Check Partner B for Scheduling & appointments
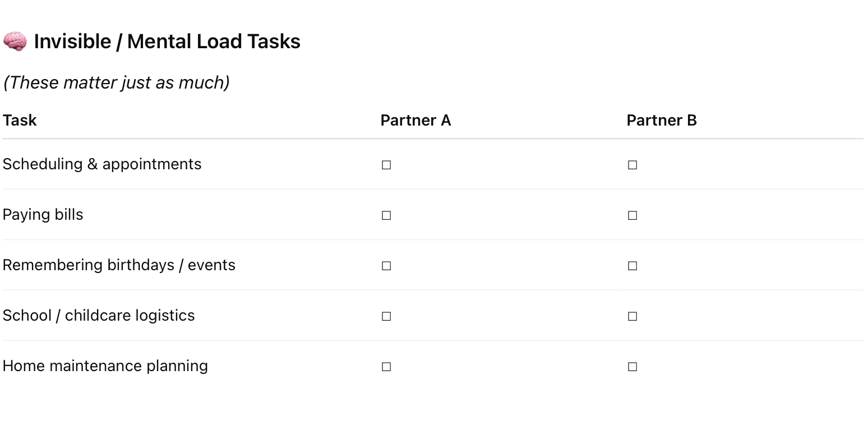 click(x=632, y=165)
